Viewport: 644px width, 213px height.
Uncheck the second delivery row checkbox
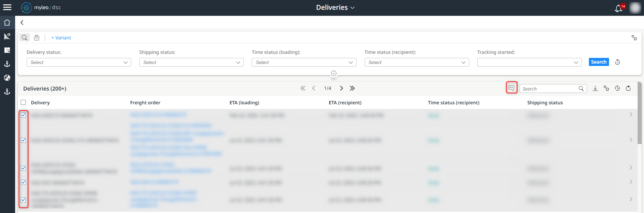pos(23,140)
